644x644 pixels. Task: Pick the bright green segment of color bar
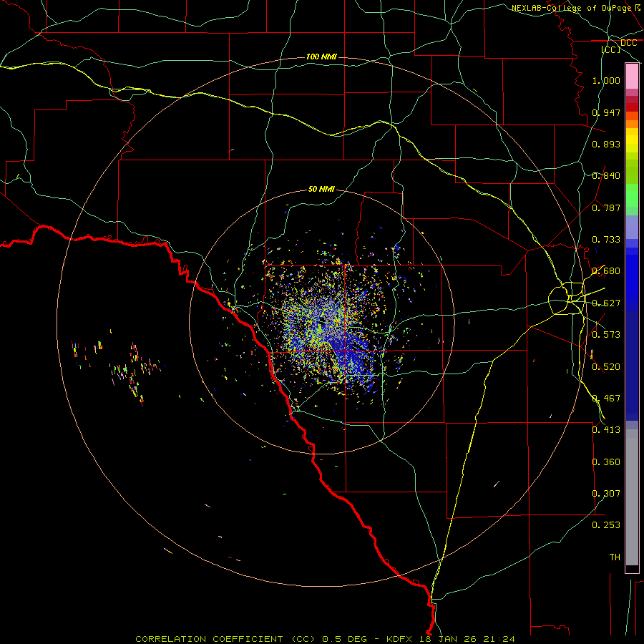(632, 195)
